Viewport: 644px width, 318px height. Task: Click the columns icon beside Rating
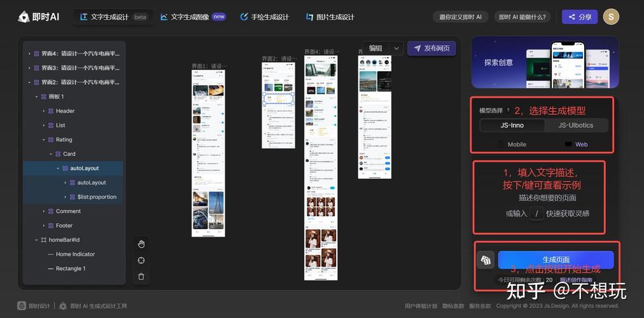(51, 139)
